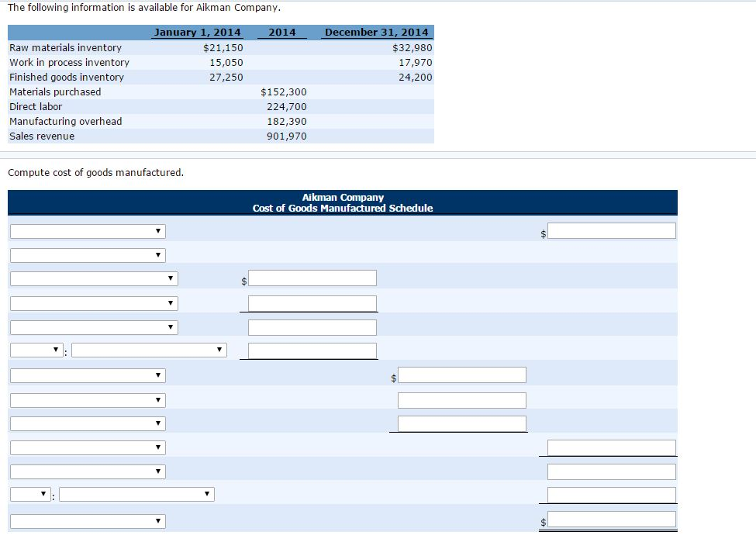This screenshot has width=756, height=542.
Task: Click the eighth-row amount field
Action: [462, 400]
